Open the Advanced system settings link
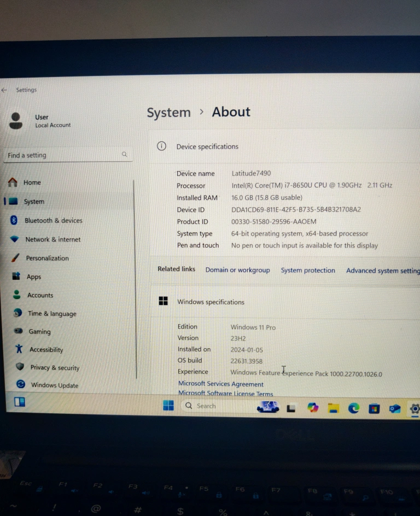The image size is (420, 516). pyautogui.click(x=383, y=271)
